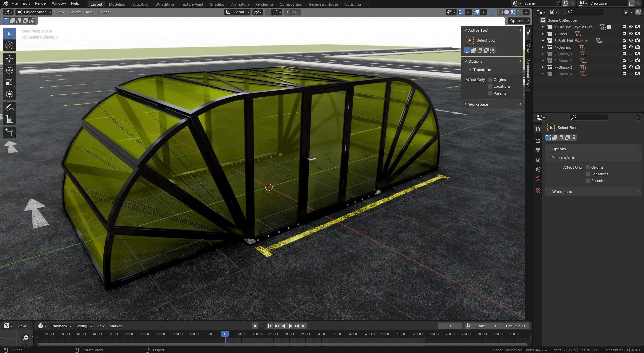Select the Add Cube tool

tap(9, 133)
